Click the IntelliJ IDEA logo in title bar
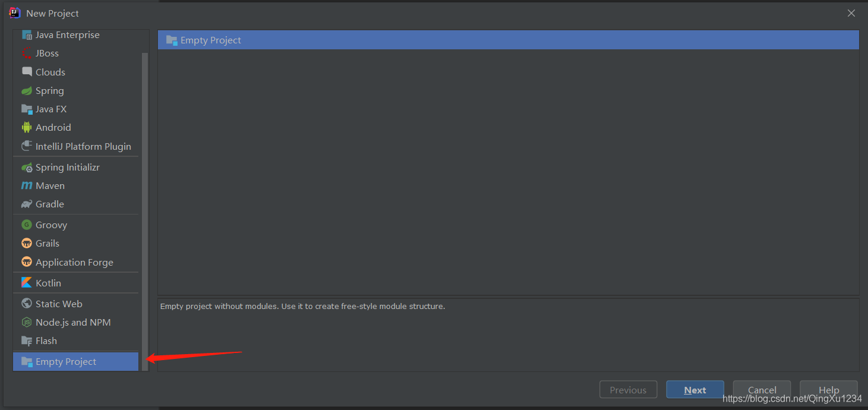 [15, 13]
